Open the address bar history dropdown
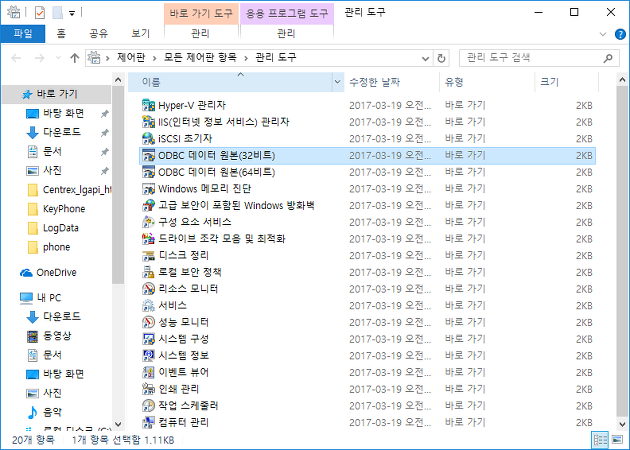 425,59
